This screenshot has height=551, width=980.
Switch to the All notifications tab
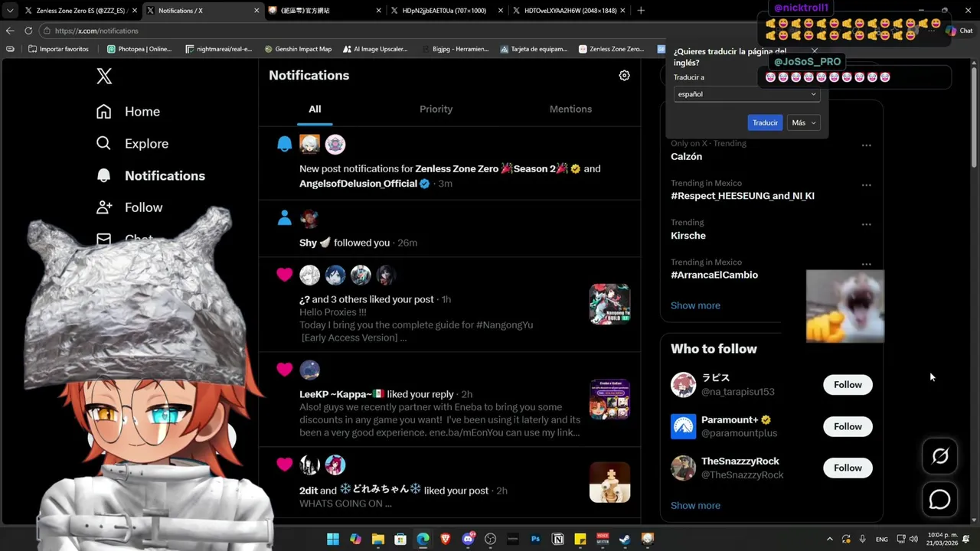click(x=315, y=109)
